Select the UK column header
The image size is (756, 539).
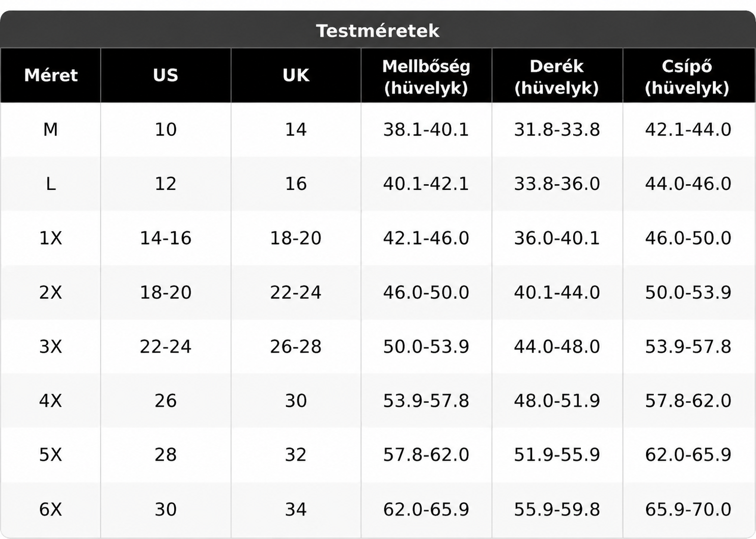pos(296,75)
